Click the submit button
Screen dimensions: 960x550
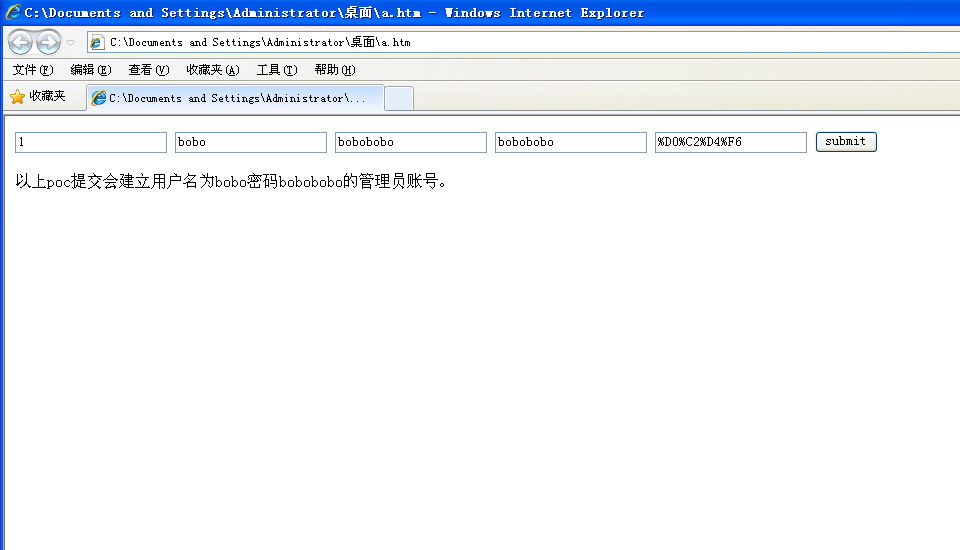tap(846, 141)
